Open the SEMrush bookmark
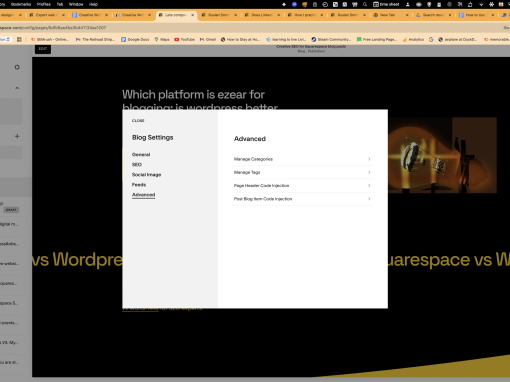Viewport: 510px width, 382px height. click(x=50, y=39)
